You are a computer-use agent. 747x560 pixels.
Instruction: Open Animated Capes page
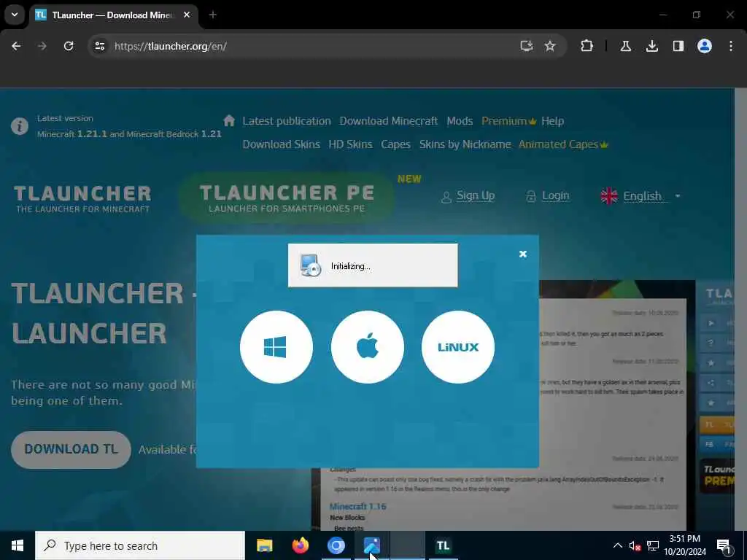563,144
